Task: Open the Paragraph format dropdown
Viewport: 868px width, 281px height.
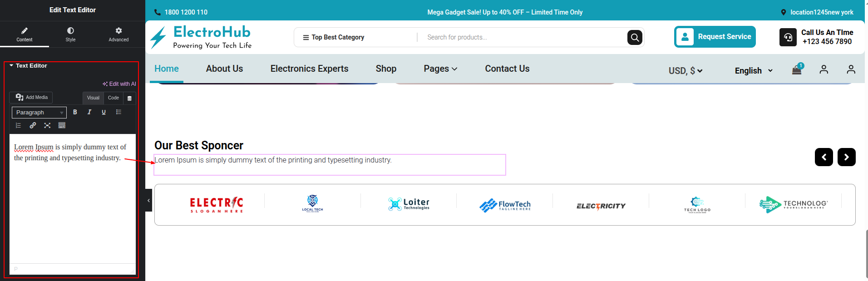Action: pos(39,113)
